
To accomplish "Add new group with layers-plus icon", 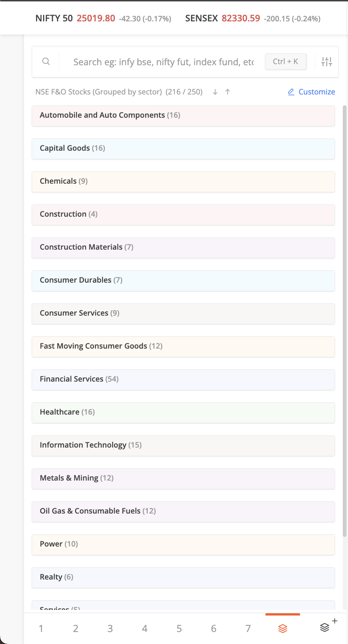I will click(x=325, y=628).
